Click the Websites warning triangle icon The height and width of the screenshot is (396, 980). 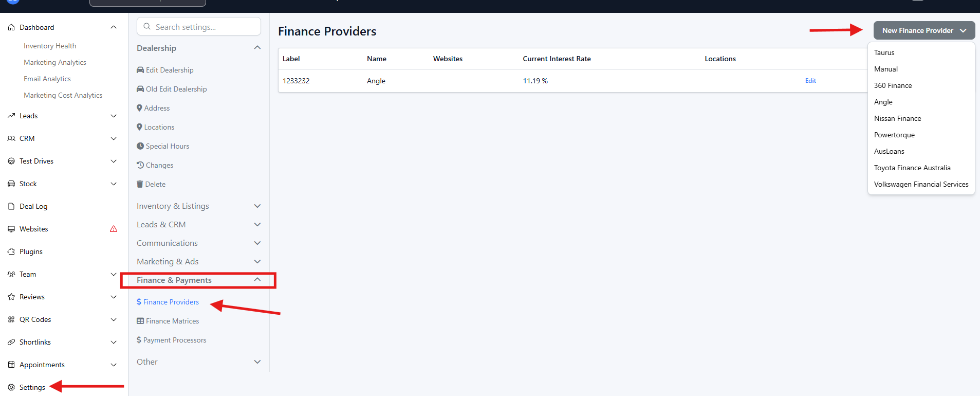tap(114, 229)
